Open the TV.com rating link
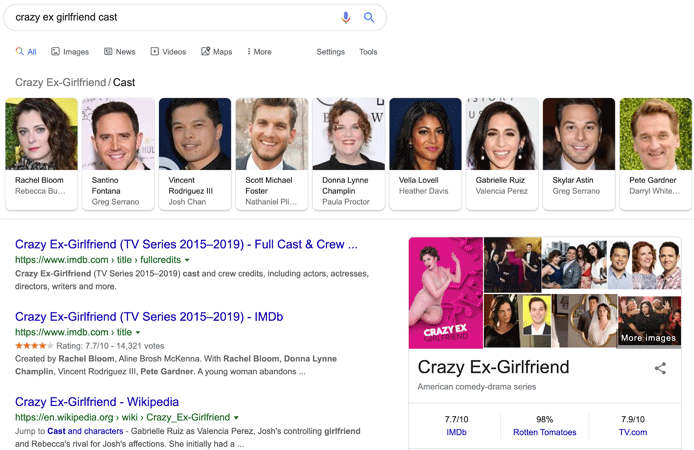The width and height of the screenshot is (694, 450). coord(633,432)
